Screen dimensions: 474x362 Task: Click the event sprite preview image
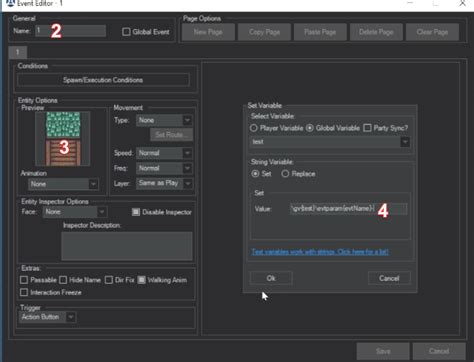[63, 139]
